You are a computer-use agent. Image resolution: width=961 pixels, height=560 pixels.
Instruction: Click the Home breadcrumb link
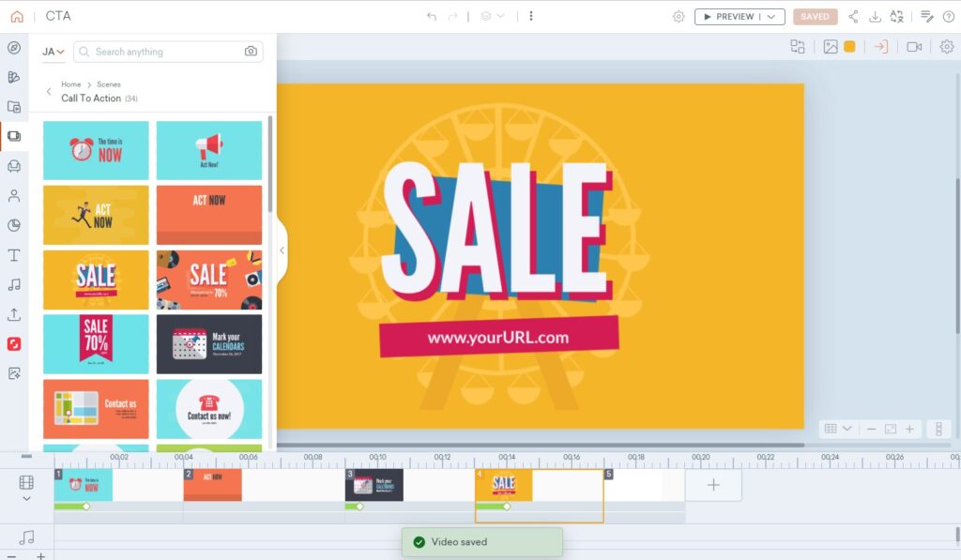click(x=71, y=84)
